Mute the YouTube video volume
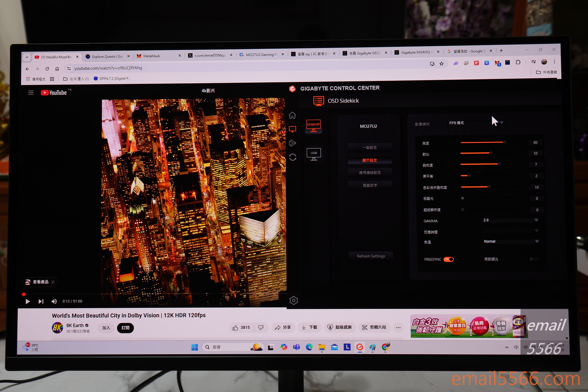The image size is (588, 392). pyautogui.click(x=54, y=301)
